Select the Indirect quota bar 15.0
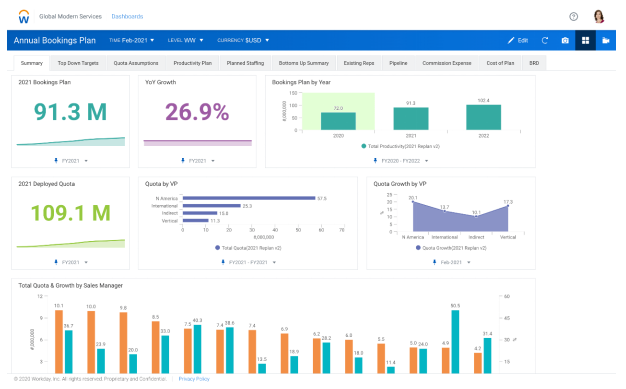626x389 pixels. pyautogui.click(x=200, y=213)
